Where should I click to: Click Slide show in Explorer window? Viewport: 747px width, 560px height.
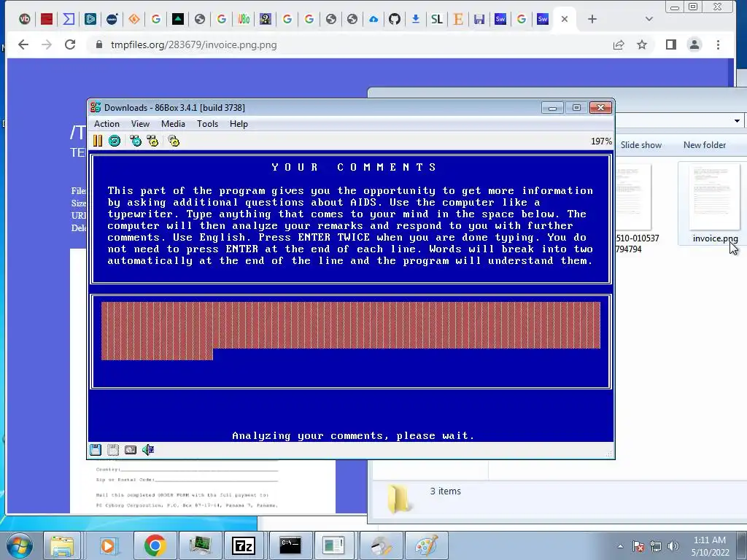[x=640, y=145]
